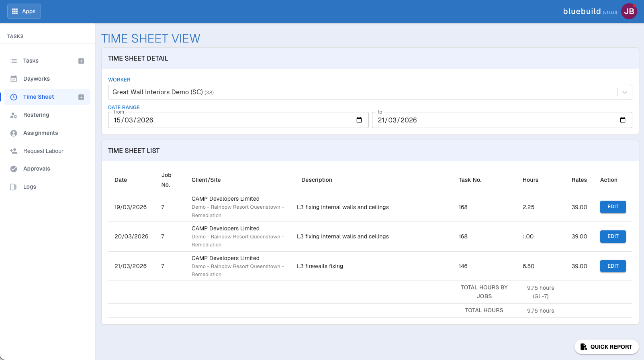Edit the 21/03/2026 time sheet entry
The image size is (644, 360).
(613, 266)
